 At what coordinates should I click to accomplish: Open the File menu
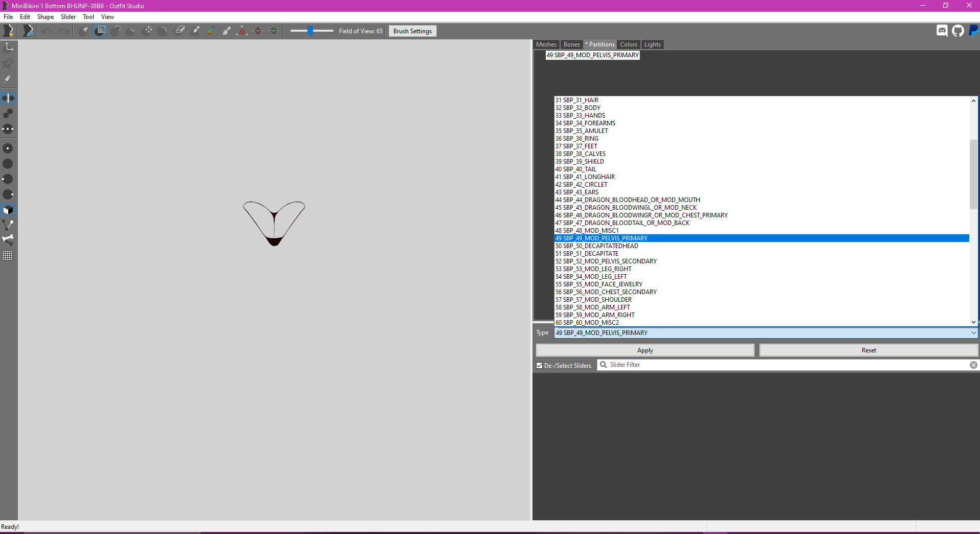click(8, 17)
